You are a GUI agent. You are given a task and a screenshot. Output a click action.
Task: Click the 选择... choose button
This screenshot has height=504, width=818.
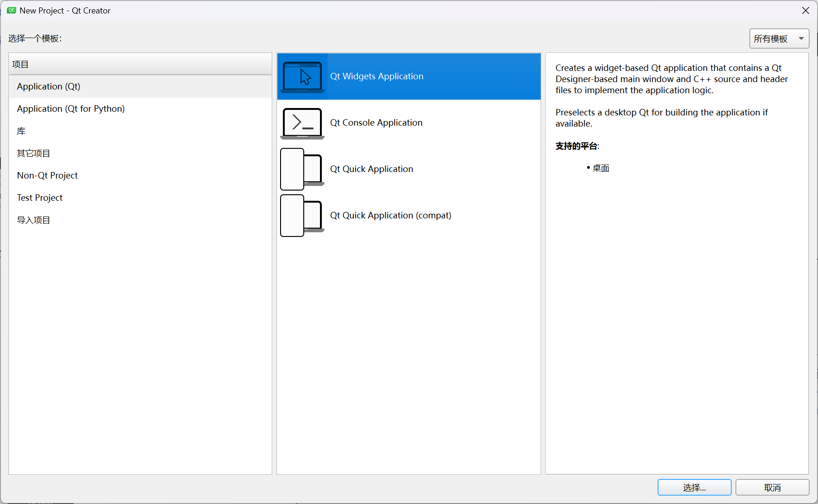coord(694,487)
